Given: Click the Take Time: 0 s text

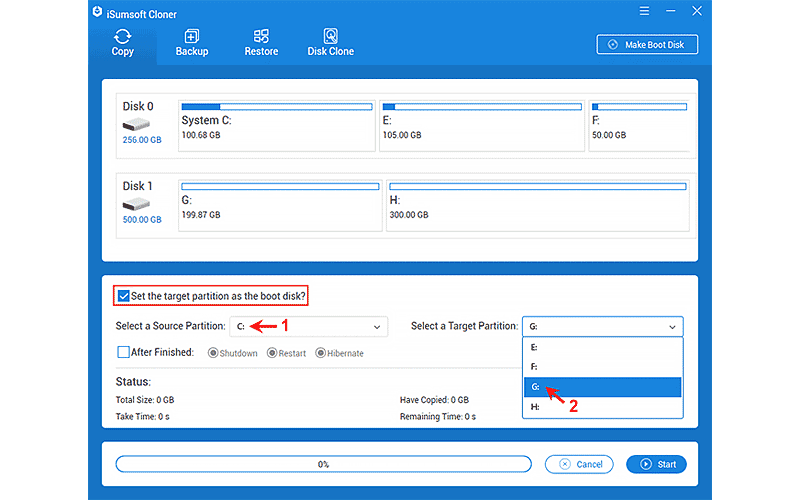Looking at the screenshot, I should click(x=142, y=417).
